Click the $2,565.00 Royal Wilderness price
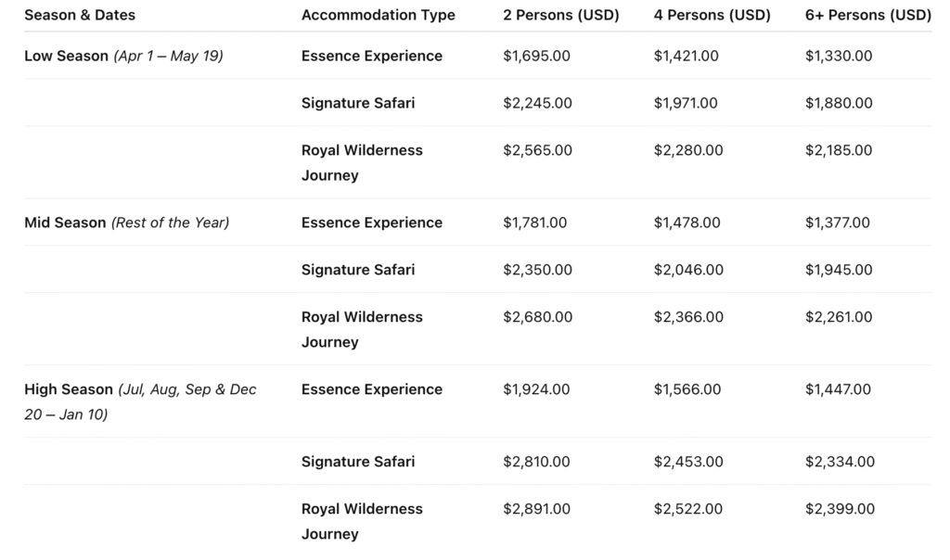The height and width of the screenshot is (560, 950). click(x=537, y=150)
